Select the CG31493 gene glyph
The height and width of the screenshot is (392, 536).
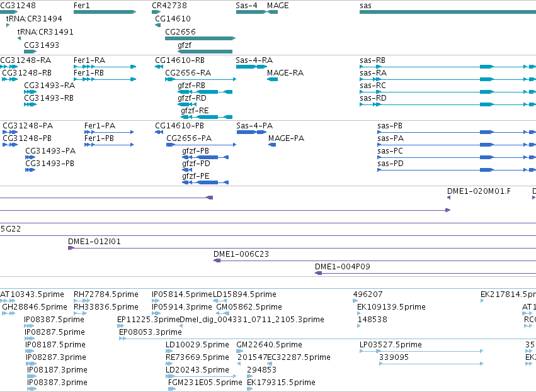pyautogui.click(x=30, y=52)
